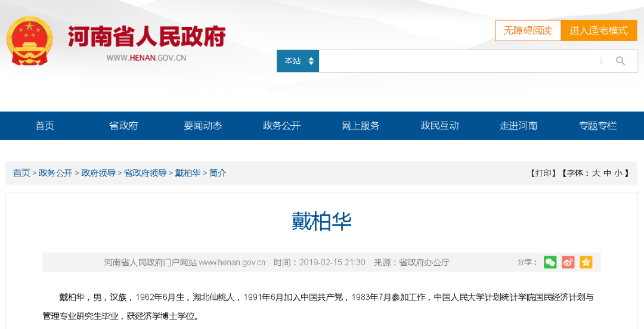Click the 河南省人民政府门户网站 www.henan.gov.cn text
Image resolution: width=644 pixels, height=329 pixels.
click(184, 262)
